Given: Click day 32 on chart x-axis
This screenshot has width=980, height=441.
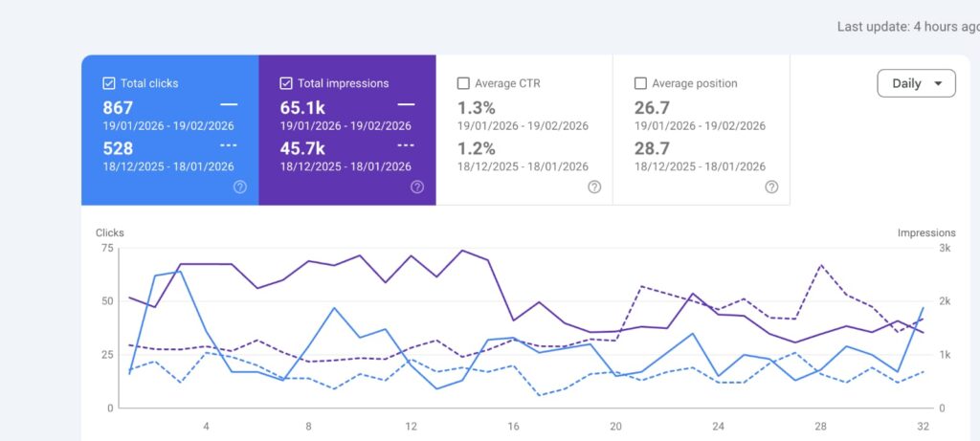Looking at the screenshot, I should [x=924, y=427].
